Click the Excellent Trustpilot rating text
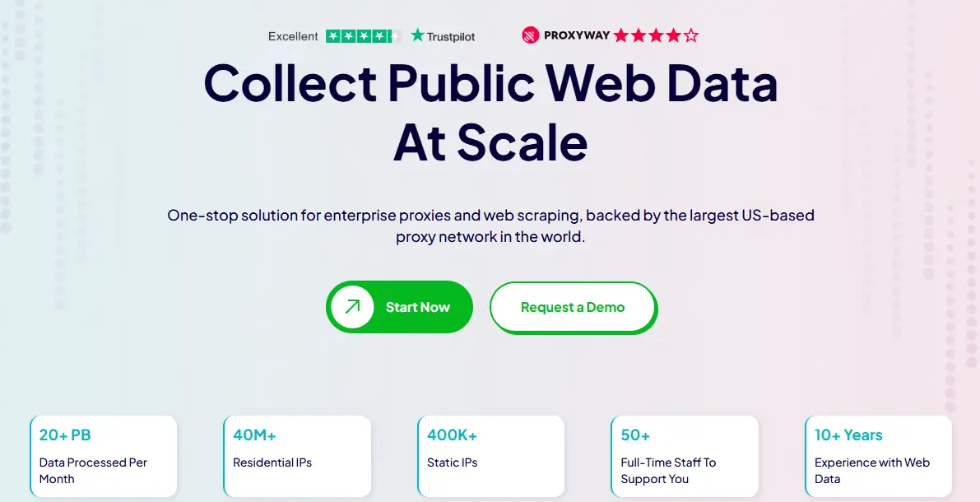 click(293, 36)
